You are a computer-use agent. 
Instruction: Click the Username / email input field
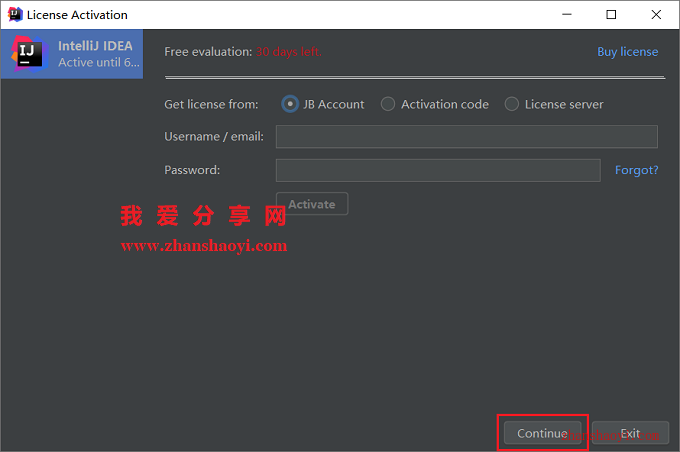(x=467, y=137)
